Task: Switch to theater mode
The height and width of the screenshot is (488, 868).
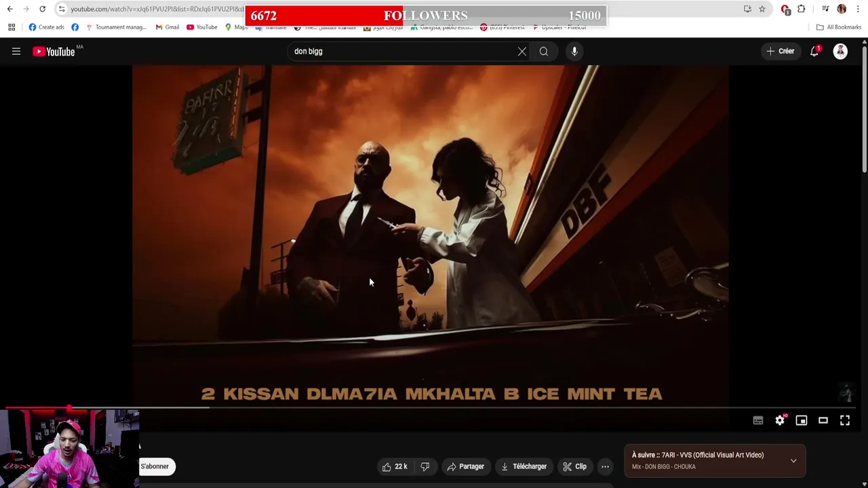Action: coord(823,421)
